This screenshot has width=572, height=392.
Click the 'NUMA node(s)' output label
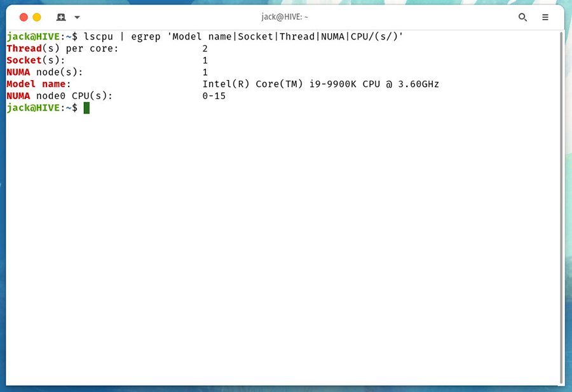click(44, 72)
